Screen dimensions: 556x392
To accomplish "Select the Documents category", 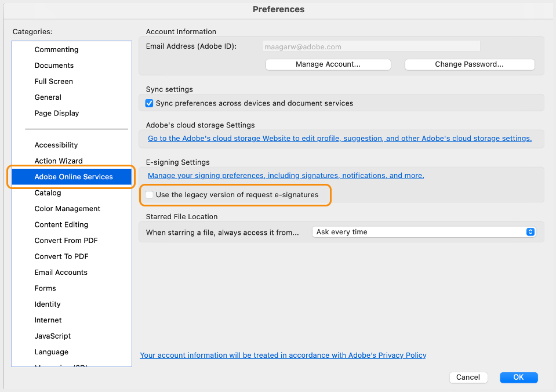I will coord(54,65).
